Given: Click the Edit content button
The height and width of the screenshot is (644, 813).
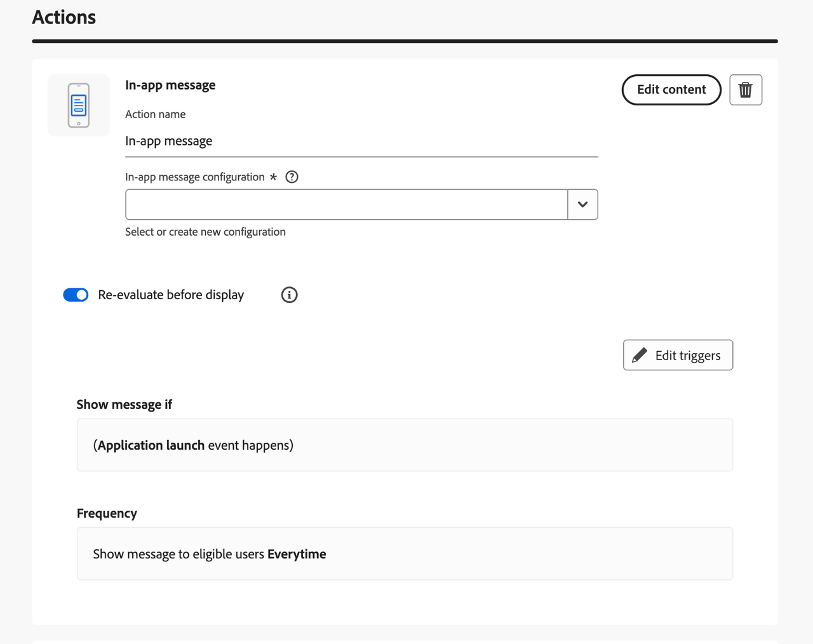Looking at the screenshot, I should click(671, 90).
